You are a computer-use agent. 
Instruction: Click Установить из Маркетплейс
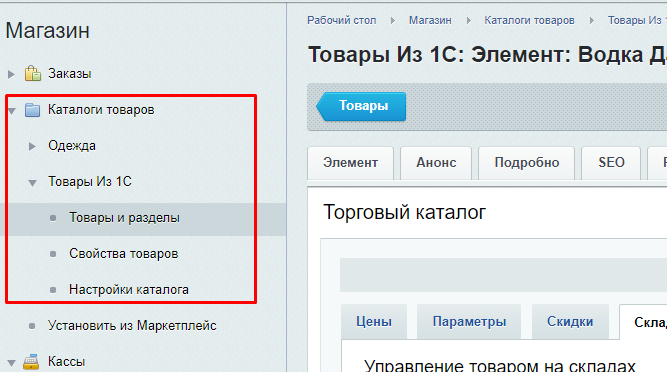click(132, 326)
